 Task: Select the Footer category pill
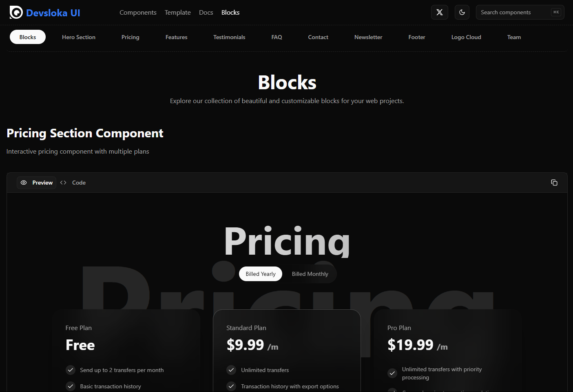point(416,37)
